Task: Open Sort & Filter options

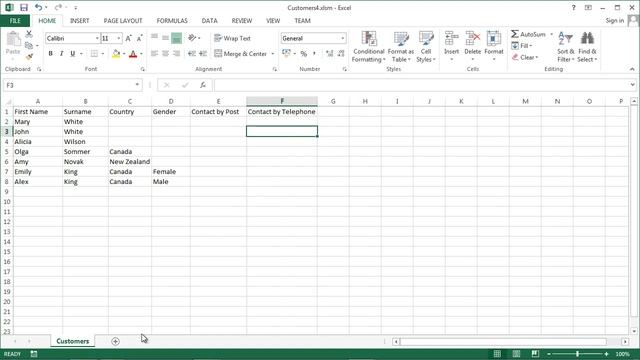Action: [x=566, y=47]
